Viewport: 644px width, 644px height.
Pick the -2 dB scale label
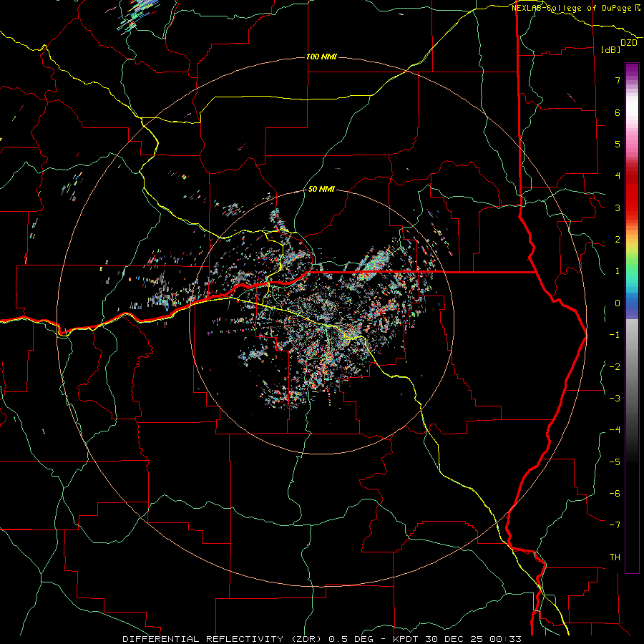(x=615, y=366)
